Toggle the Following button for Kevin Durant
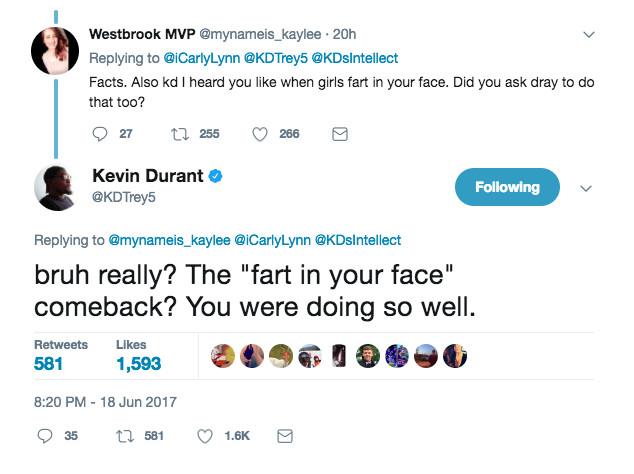 (507, 187)
